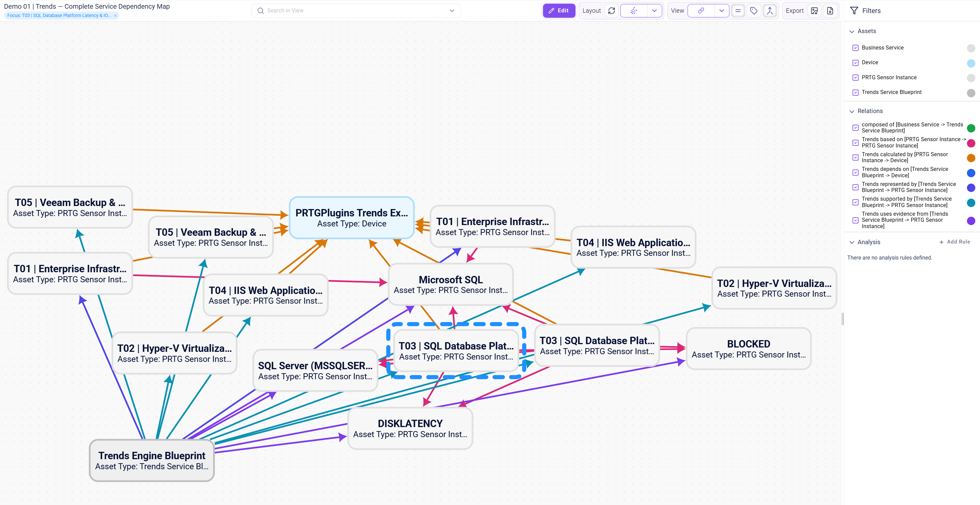This screenshot has height=505, width=980.
Task: Expand the Search in View dropdown
Action: 452,11
